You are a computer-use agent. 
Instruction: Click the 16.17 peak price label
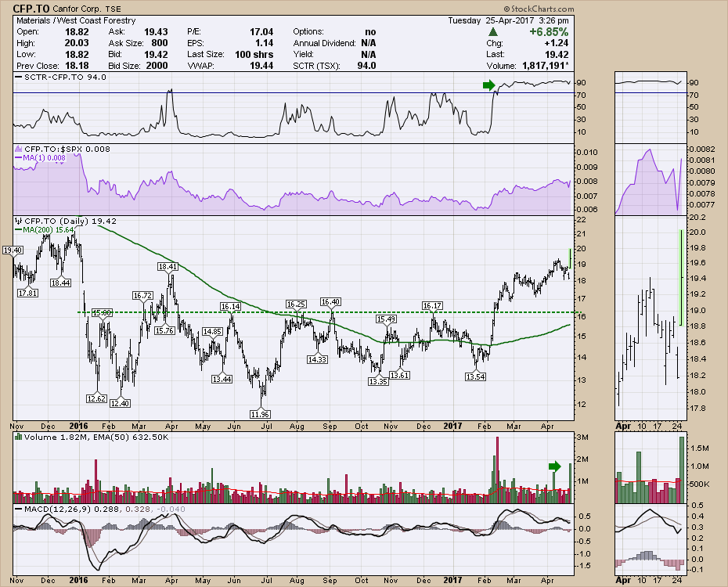pyautogui.click(x=432, y=306)
